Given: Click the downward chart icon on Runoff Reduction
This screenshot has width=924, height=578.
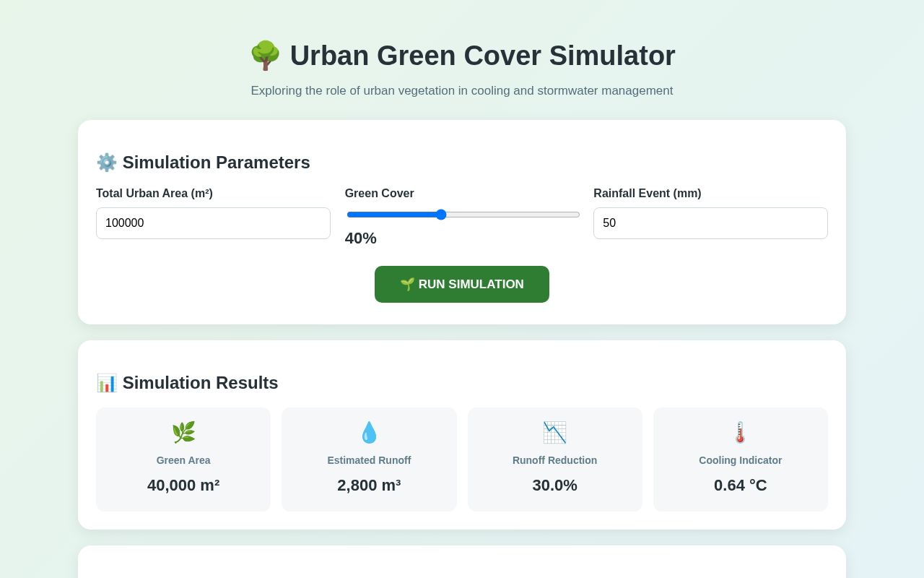Looking at the screenshot, I should [554, 433].
